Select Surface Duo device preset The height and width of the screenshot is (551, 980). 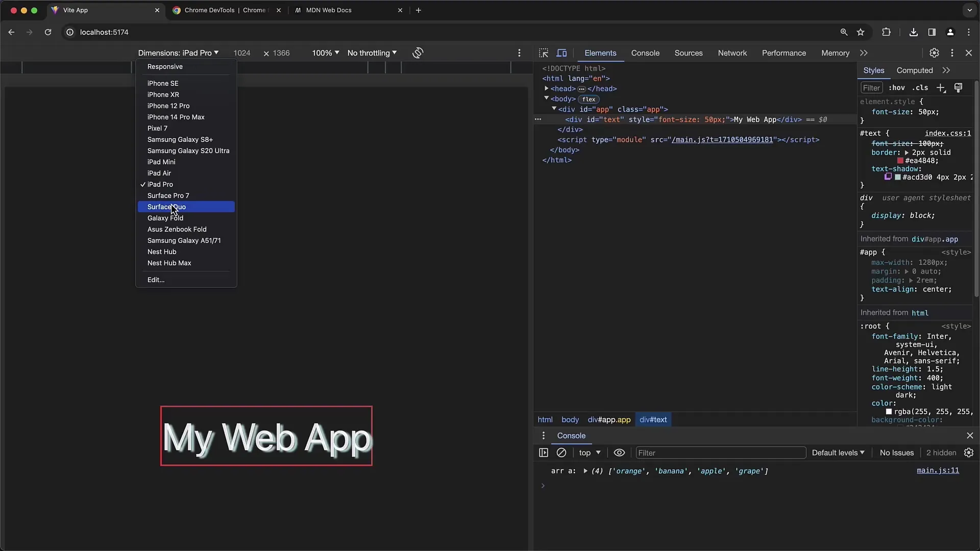click(166, 207)
